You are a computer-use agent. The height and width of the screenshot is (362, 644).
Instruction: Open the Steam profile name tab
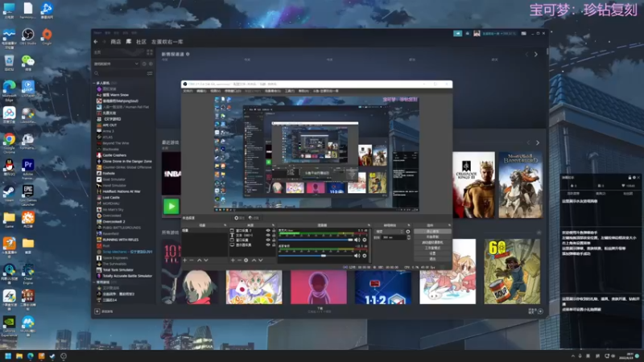tap(167, 42)
